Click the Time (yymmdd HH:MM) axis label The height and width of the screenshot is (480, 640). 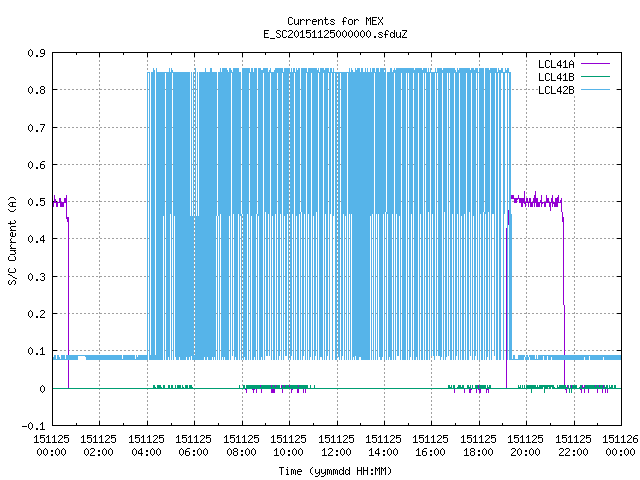[335, 471]
